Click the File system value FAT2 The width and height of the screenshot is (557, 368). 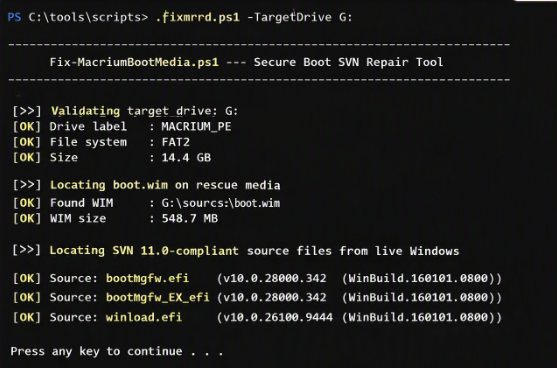(175, 142)
